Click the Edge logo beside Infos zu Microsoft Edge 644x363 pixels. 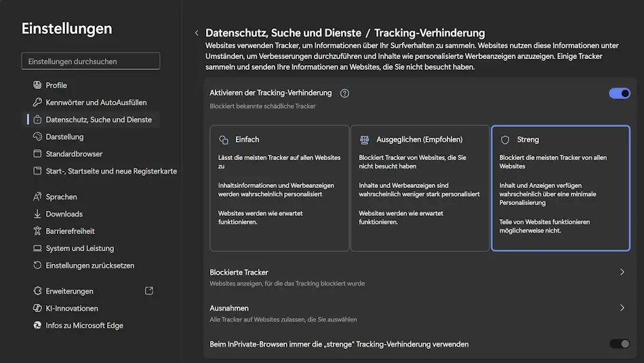pyautogui.click(x=37, y=325)
